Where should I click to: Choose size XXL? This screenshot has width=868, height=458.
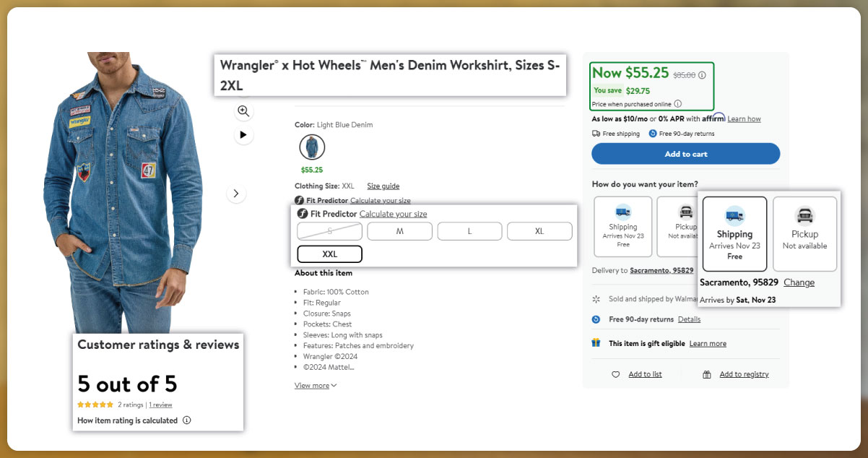pyautogui.click(x=330, y=254)
